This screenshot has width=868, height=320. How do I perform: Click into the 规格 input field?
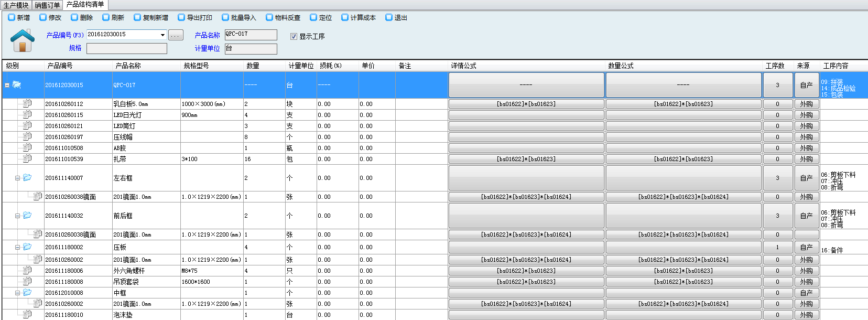[126, 48]
